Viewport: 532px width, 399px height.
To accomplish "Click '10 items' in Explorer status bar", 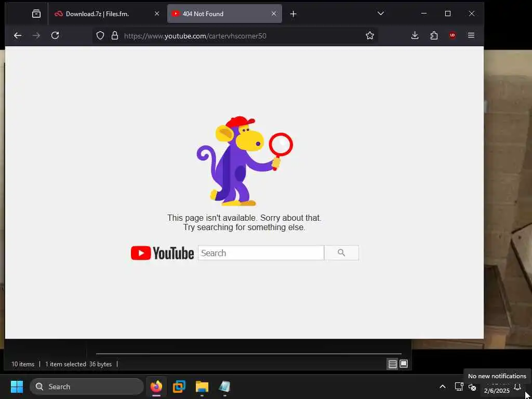I will pyautogui.click(x=23, y=364).
